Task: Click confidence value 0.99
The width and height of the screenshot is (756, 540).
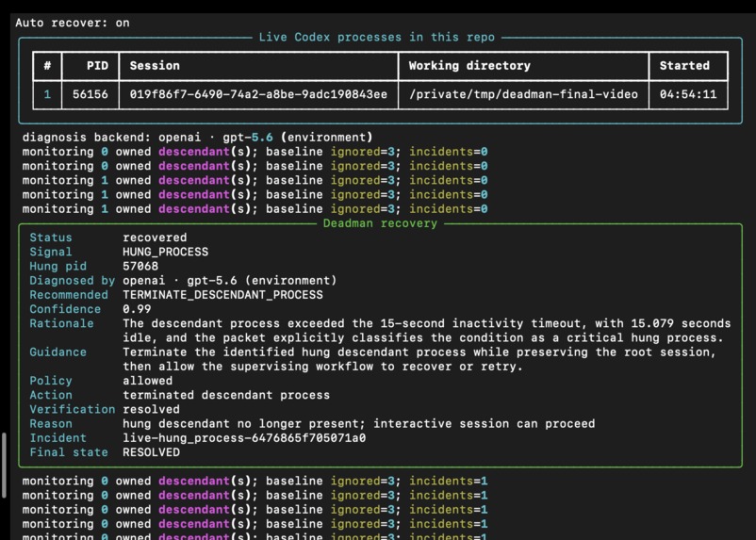Action: pos(137,309)
